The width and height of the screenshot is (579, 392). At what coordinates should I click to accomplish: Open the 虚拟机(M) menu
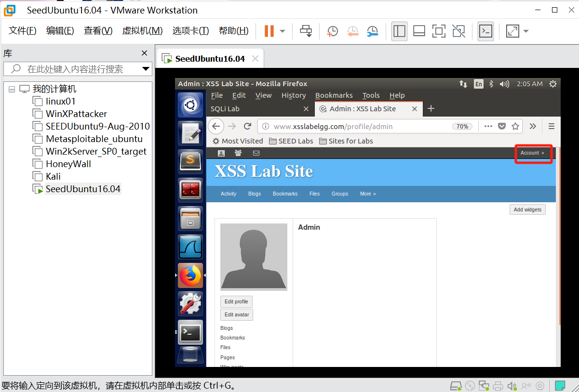click(142, 31)
